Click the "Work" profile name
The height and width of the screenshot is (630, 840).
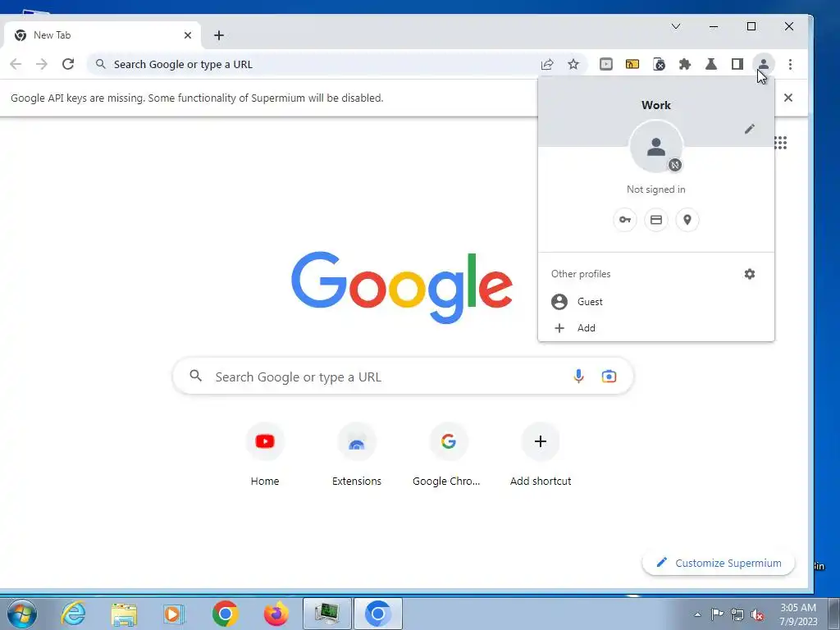(x=655, y=105)
